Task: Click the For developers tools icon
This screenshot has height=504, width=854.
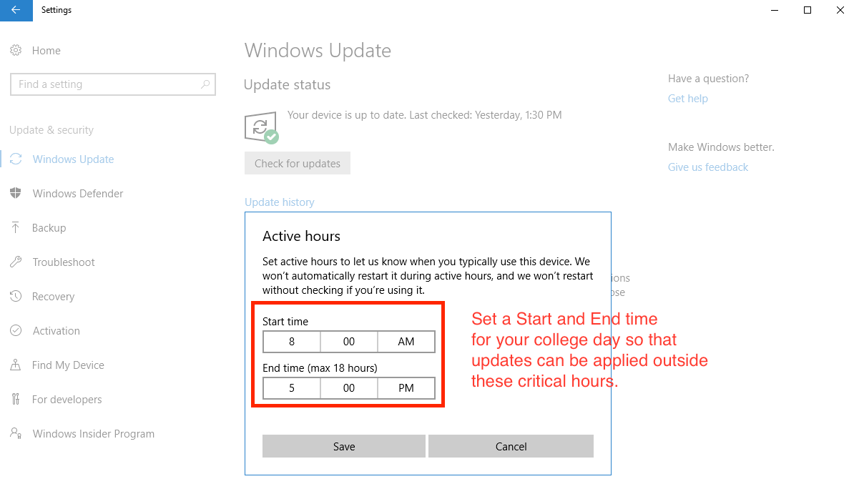Action: pyautogui.click(x=16, y=399)
